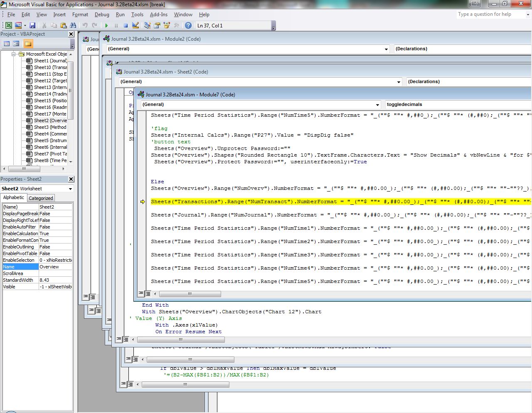Close the Project - VBAProject panel
Image resolution: width=532 pixels, height=413 pixels.
click(x=71, y=34)
